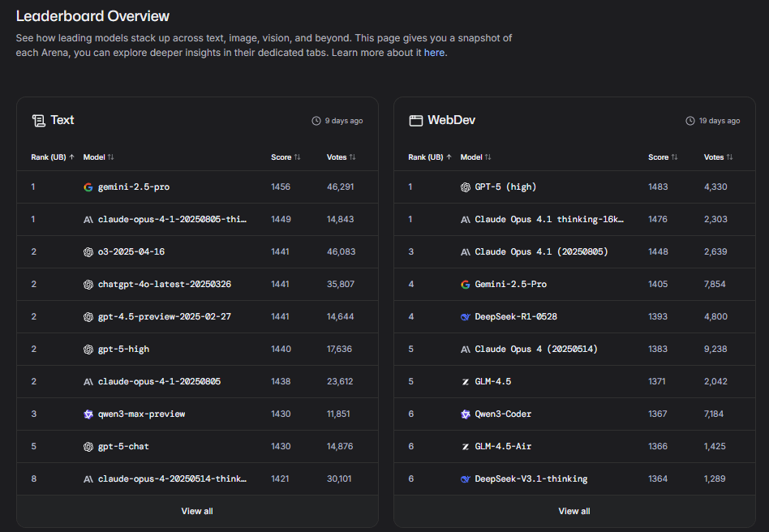The width and height of the screenshot is (769, 532).
Task: Click the Text arena scroll icon
Action: 39,120
